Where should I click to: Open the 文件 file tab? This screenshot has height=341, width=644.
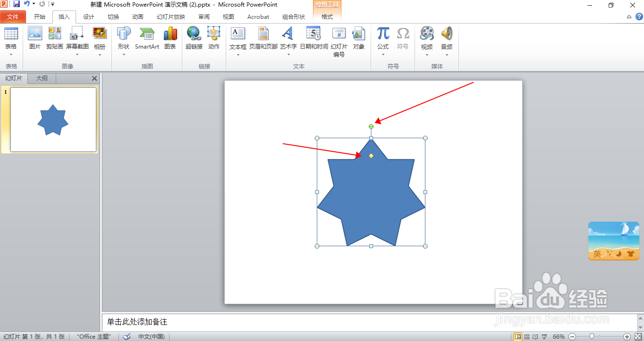click(x=13, y=17)
